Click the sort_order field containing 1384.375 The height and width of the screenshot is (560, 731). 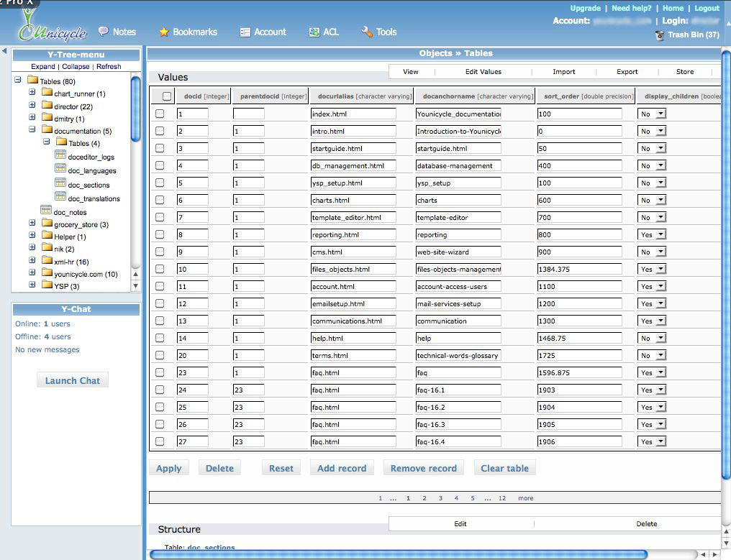click(579, 269)
